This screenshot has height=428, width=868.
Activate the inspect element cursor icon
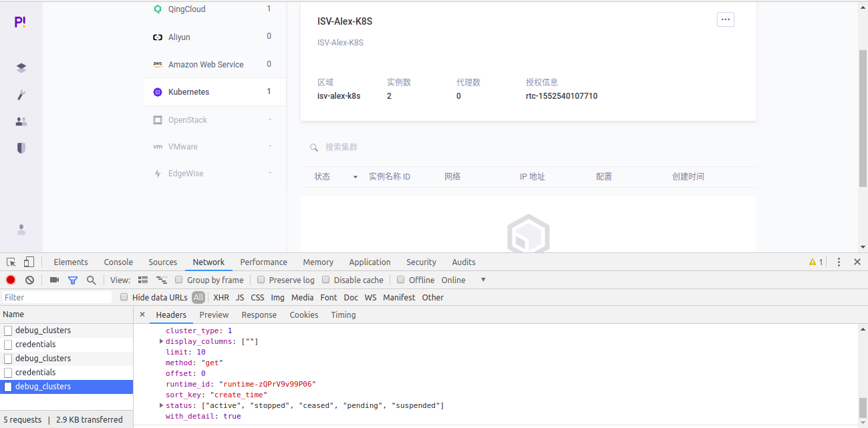pyautogui.click(x=10, y=262)
